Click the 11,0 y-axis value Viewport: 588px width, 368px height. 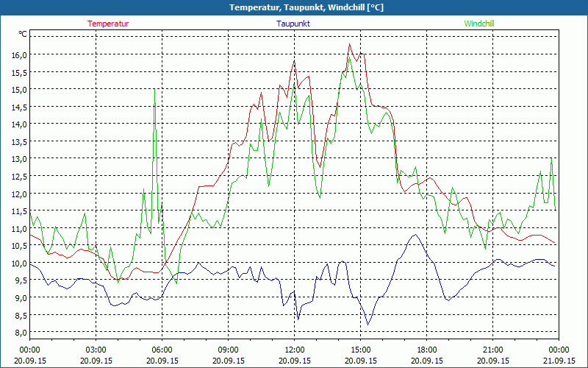coord(20,228)
